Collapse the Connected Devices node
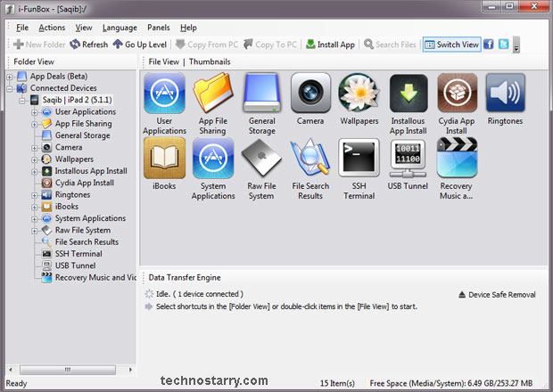 [x=10, y=88]
